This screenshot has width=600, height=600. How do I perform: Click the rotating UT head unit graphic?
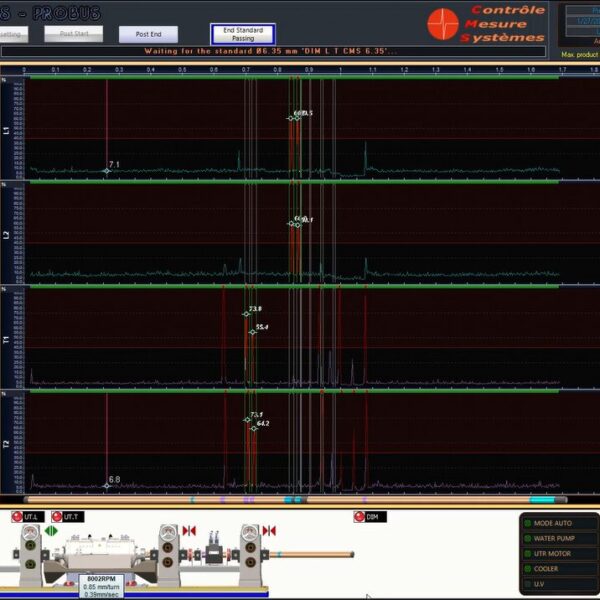pyautogui.click(x=100, y=553)
